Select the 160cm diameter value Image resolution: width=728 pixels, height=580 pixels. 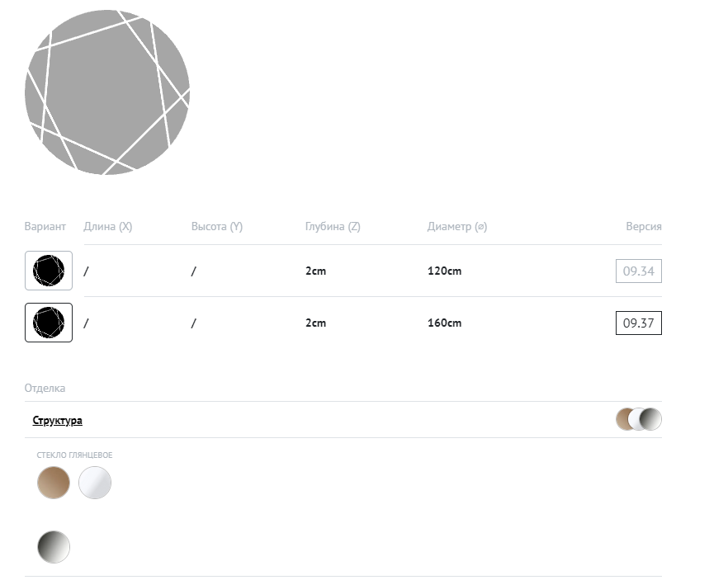[444, 323]
